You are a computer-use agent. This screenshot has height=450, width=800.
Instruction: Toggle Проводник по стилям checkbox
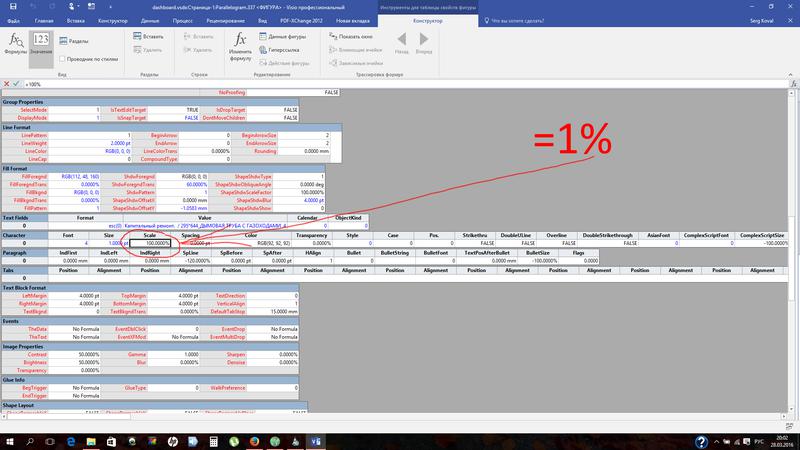point(62,59)
